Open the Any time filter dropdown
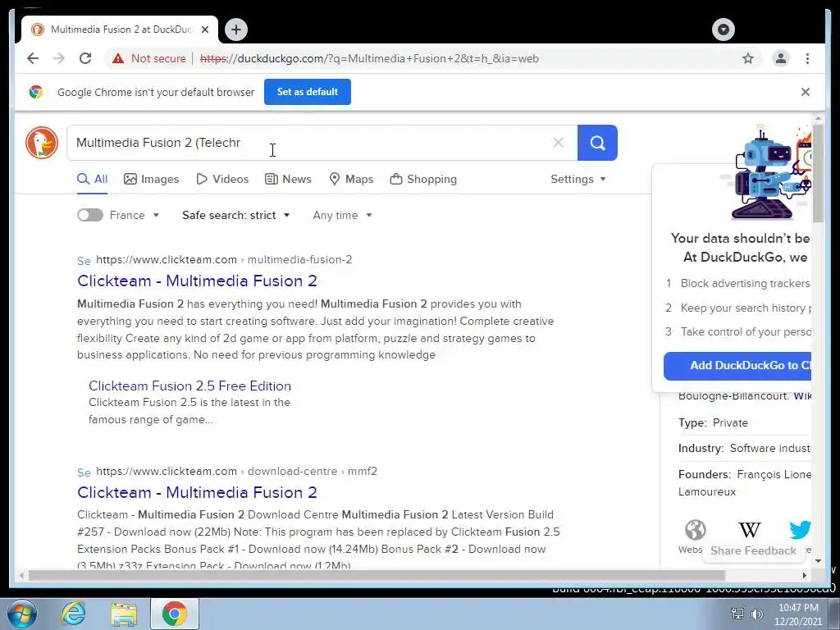The width and height of the screenshot is (840, 630). tap(342, 216)
